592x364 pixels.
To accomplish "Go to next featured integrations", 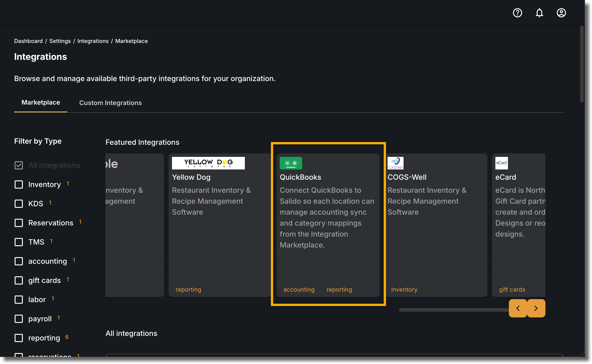I will tap(536, 308).
